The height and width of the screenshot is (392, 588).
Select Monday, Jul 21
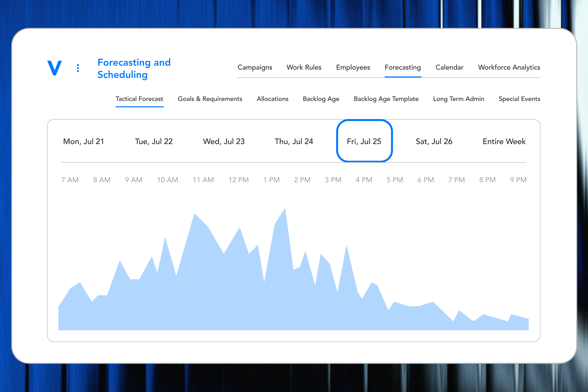coord(84,141)
